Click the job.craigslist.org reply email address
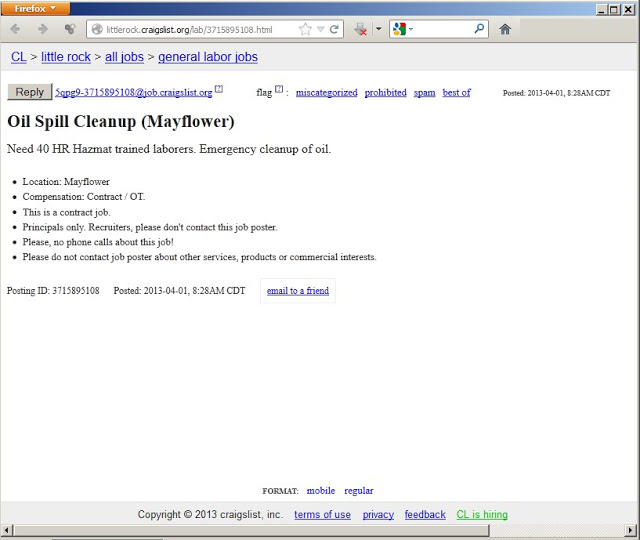 134,93
